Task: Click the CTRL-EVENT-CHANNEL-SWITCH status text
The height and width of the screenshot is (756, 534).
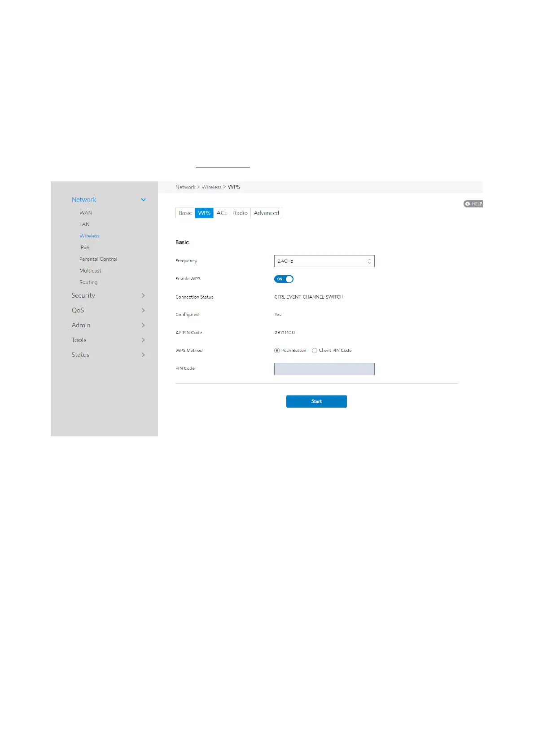Action: pos(309,297)
